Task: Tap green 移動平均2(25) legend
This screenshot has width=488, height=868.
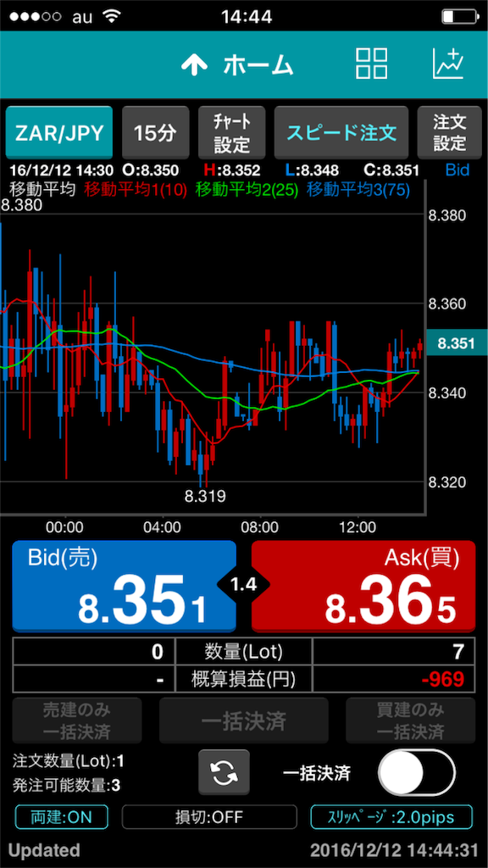Action: (247, 191)
